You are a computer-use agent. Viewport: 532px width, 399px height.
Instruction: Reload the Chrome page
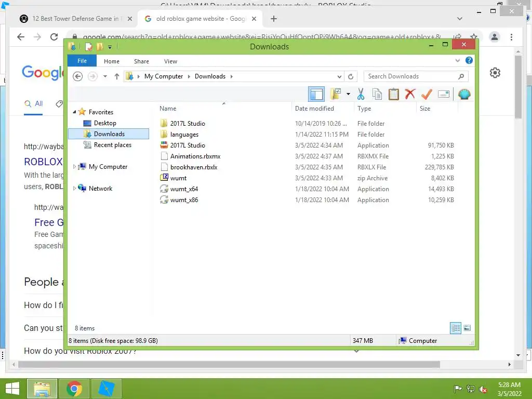click(x=54, y=37)
